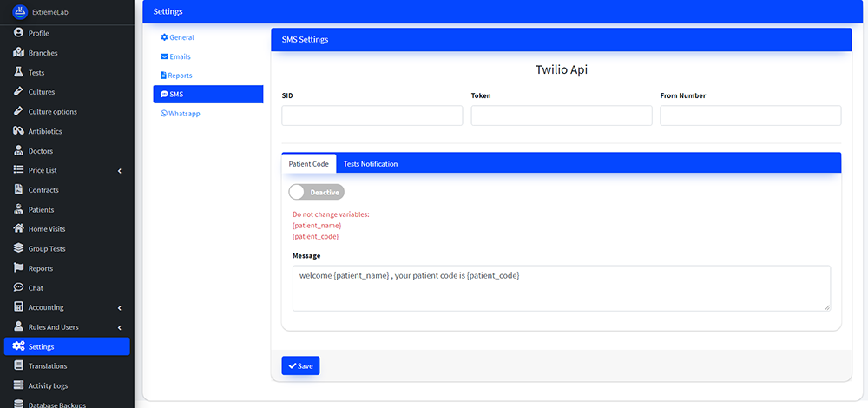Screen dimensions: 868x408
Task: Open Chat via its speech bubble icon
Action: [x=19, y=287]
